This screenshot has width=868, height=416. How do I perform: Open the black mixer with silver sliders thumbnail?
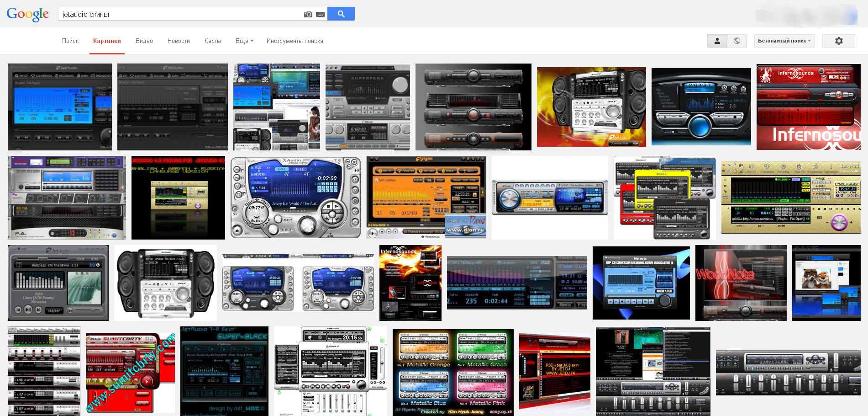point(788,373)
